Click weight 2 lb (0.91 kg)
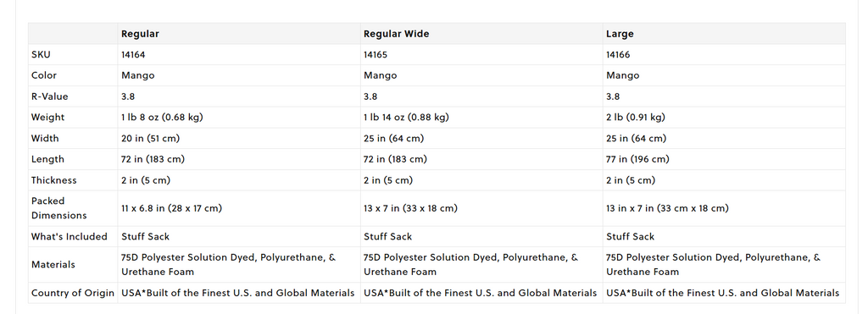The height and width of the screenshot is (314, 868). (636, 117)
